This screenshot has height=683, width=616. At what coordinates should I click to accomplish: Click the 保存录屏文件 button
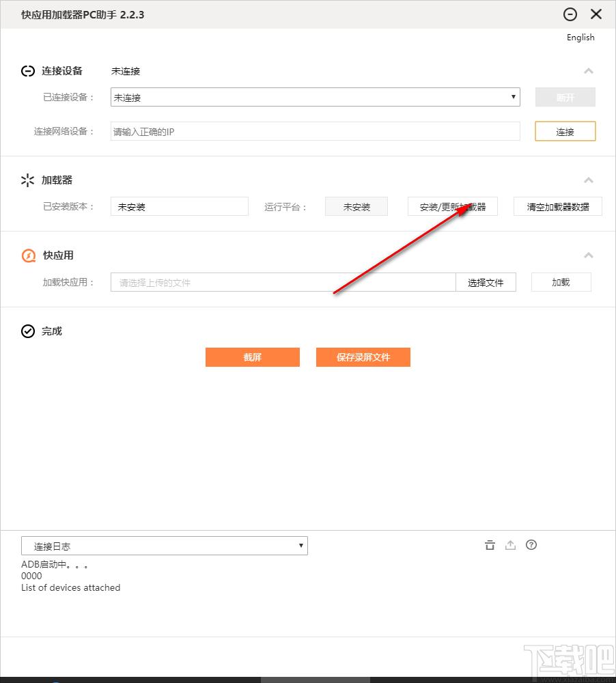click(363, 357)
